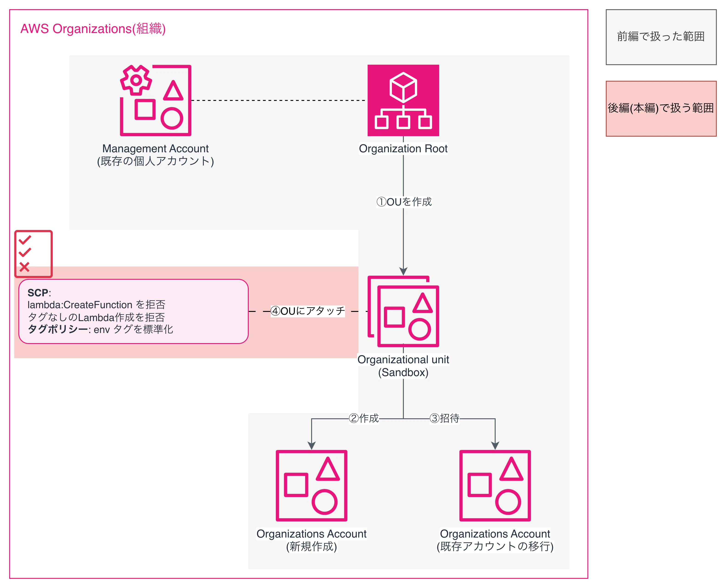Click the タグポリシー: env タグを標準化 line

click(x=100, y=329)
